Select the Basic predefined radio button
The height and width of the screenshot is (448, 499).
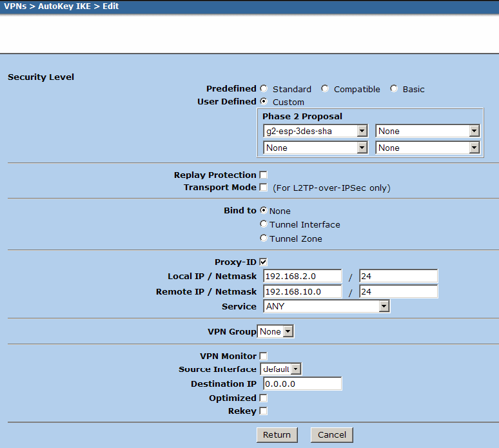394,89
